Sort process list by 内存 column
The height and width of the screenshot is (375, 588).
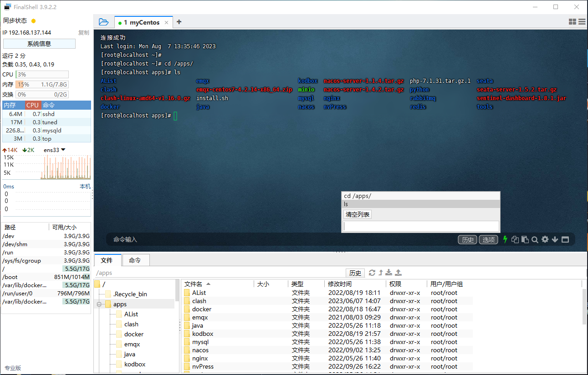point(13,105)
